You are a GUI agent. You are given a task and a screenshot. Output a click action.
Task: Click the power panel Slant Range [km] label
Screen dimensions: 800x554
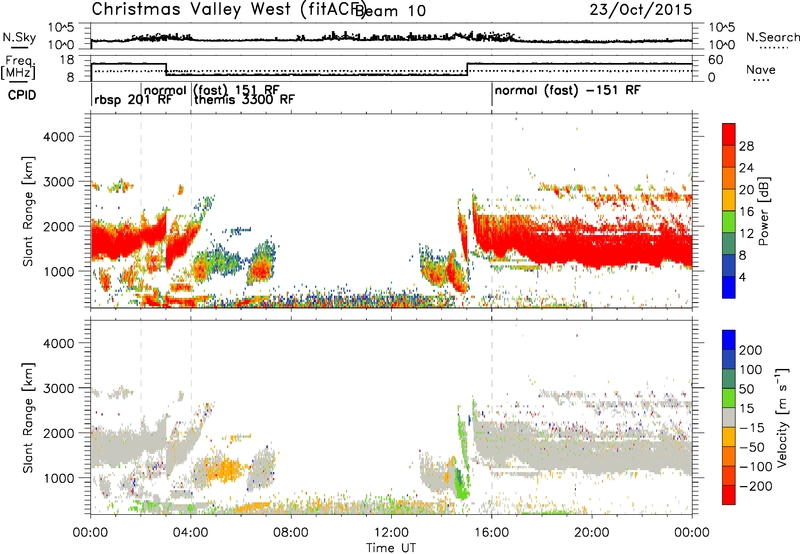click(x=28, y=211)
